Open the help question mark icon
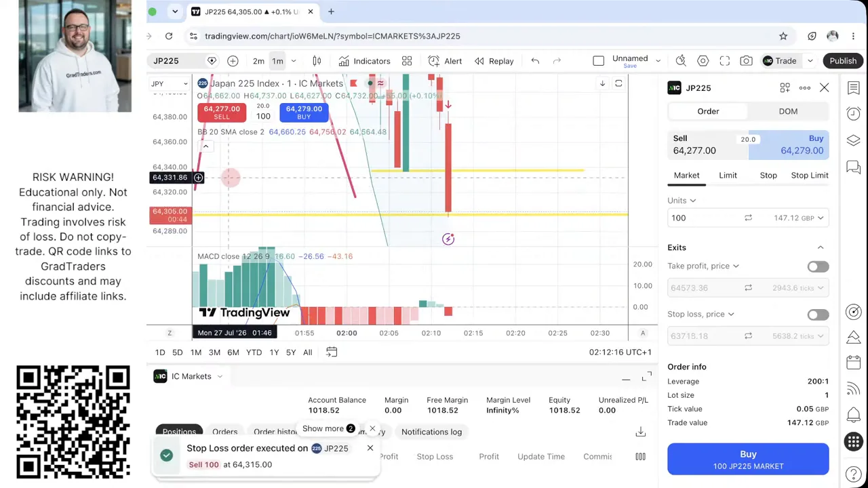Screen dimensions: 868x488 853,474
